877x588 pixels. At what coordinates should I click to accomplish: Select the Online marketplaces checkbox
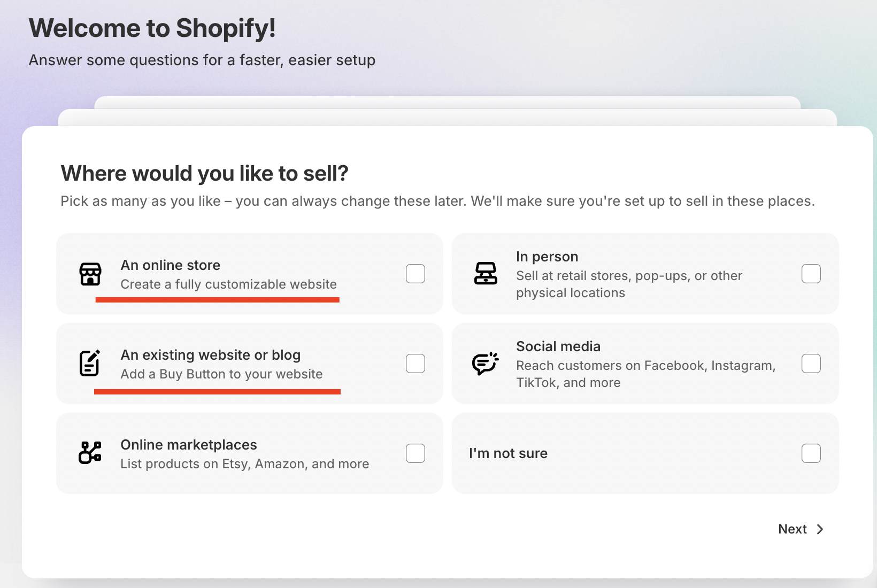[416, 453]
